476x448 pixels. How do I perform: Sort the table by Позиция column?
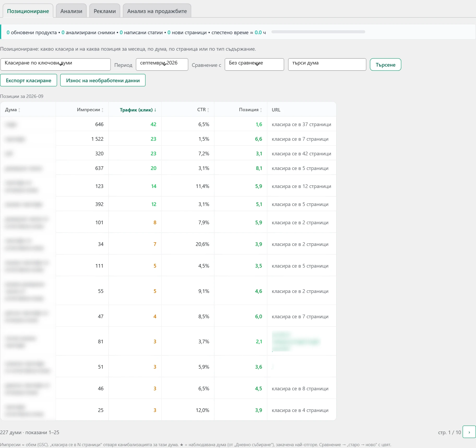click(251, 110)
